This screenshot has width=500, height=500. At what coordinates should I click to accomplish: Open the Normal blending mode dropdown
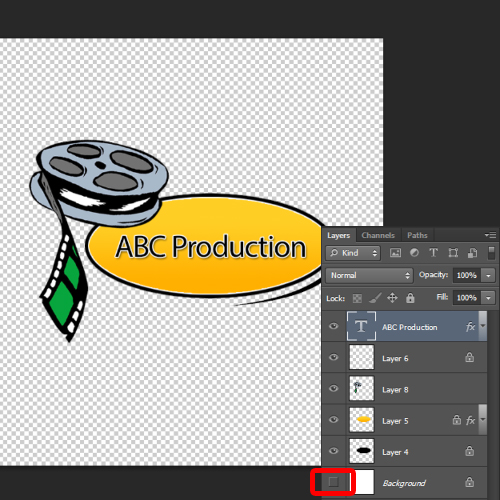[369, 275]
